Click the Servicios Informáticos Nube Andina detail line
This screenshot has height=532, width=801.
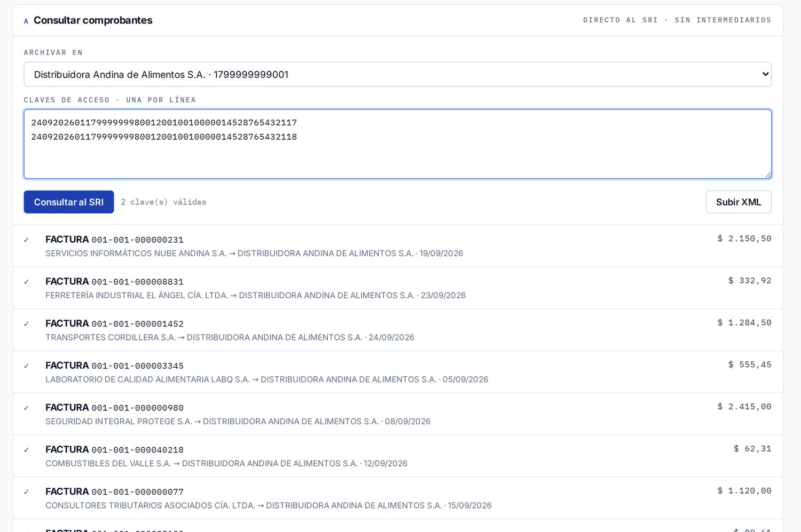coord(254,253)
